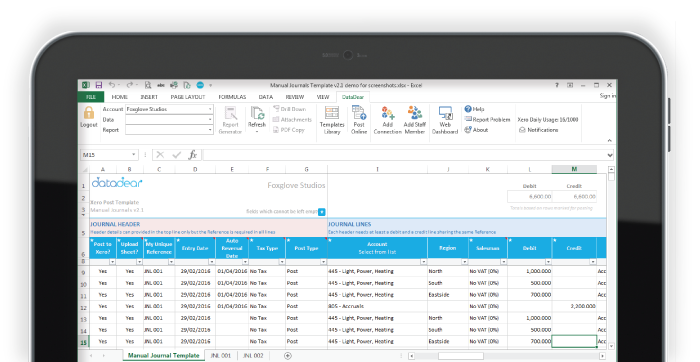The height and width of the screenshot is (362, 700).
Task: Click the horizontal scrollbar thumb
Action: click(x=461, y=356)
